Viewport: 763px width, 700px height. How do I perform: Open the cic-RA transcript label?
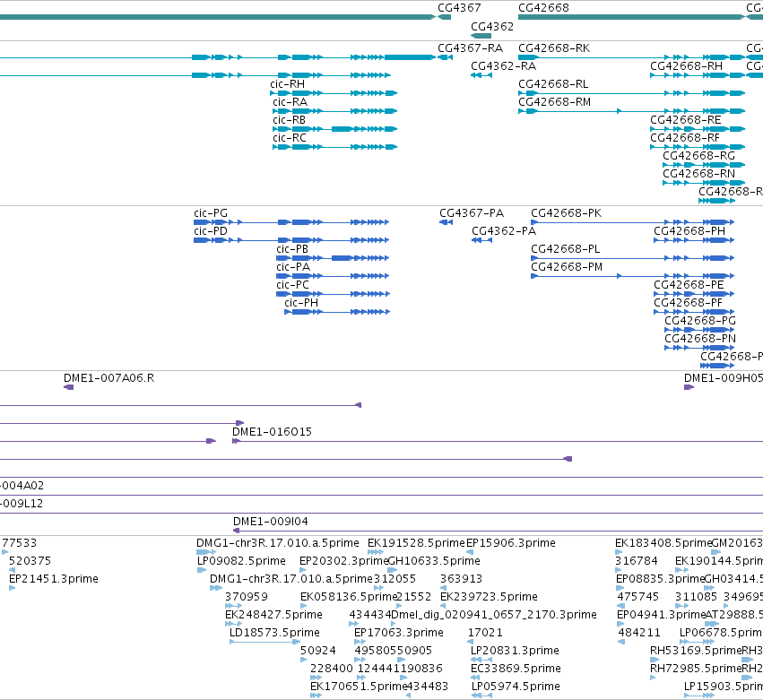pos(290,102)
